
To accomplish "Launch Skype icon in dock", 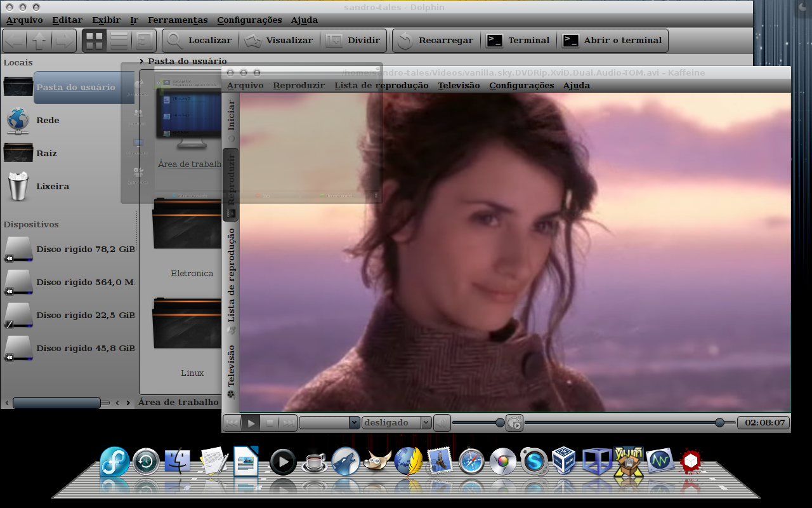I will [534, 462].
